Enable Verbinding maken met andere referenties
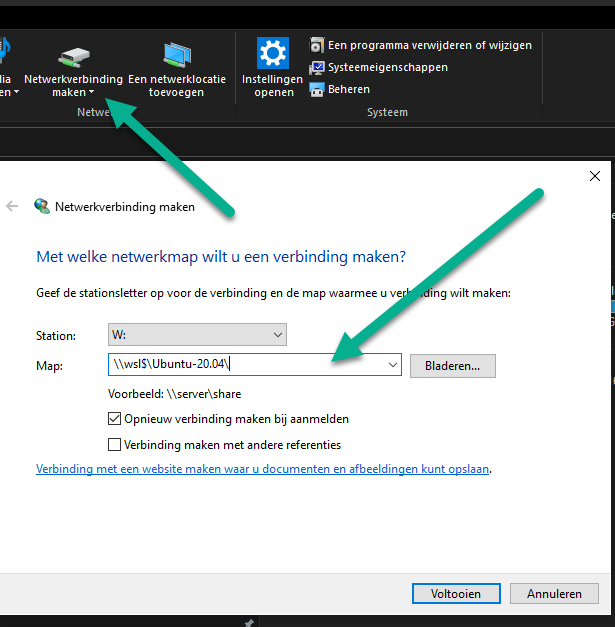 pyautogui.click(x=114, y=444)
